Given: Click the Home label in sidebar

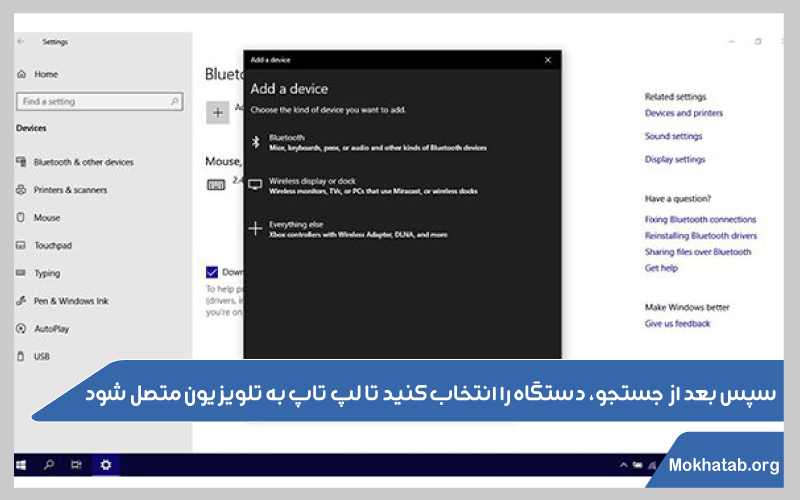Looking at the screenshot, I should (46, 74).
